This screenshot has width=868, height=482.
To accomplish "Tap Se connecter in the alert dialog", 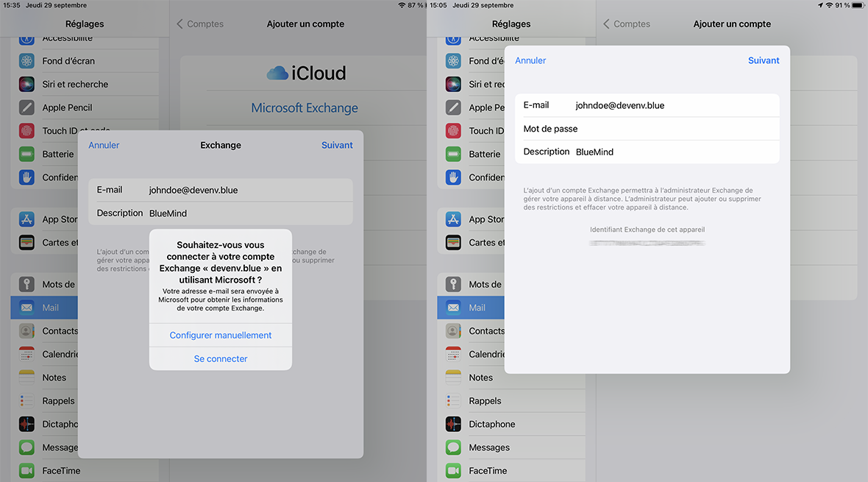I will [221, 358].
